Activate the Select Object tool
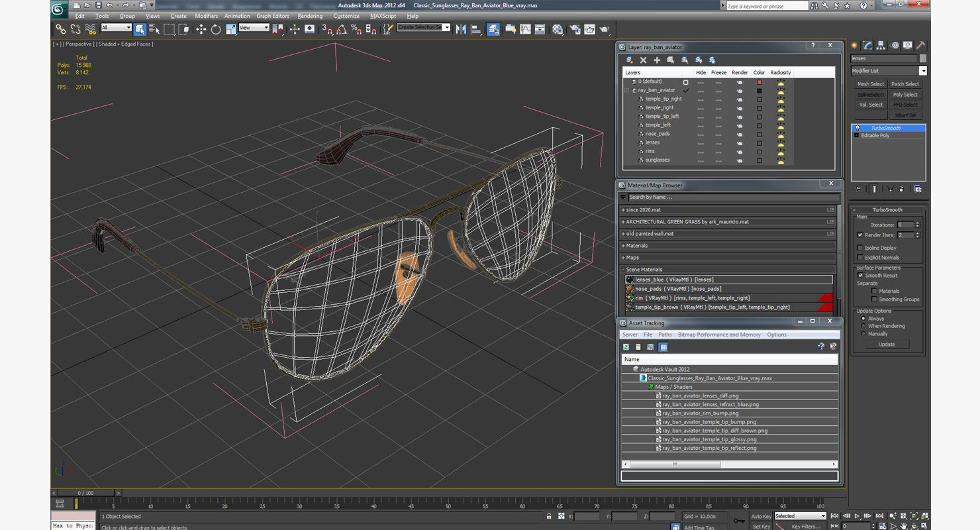The image size is (980, 530). (x=140, y=29)
